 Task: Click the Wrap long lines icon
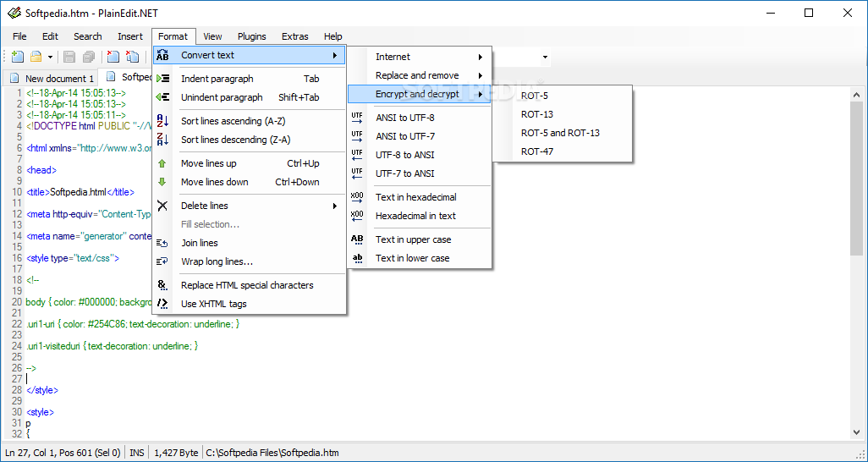click(x=162, y=261)
